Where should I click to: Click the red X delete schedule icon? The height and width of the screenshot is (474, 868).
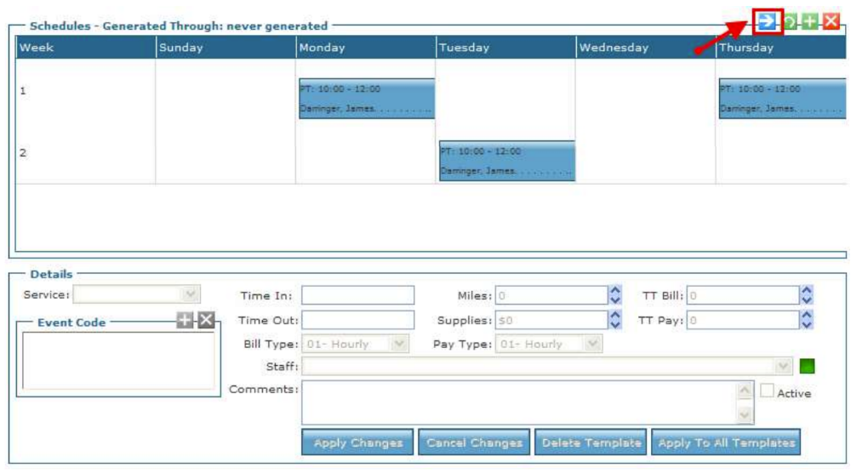tap(831, 23)
